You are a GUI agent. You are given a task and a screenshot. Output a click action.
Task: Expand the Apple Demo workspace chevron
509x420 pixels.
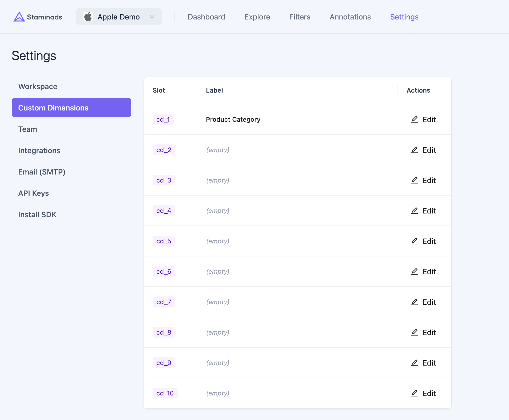152,17
